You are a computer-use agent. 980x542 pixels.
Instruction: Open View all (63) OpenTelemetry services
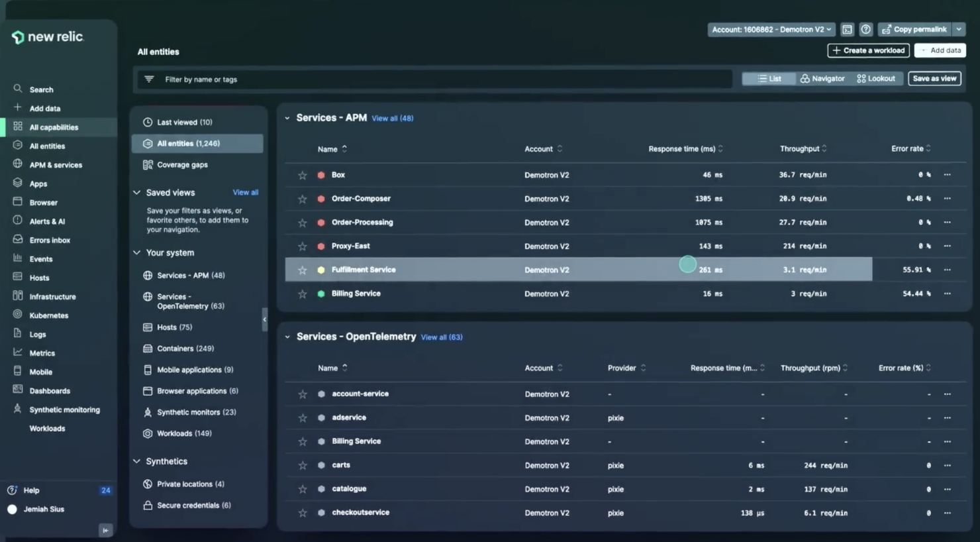(441, 337)
